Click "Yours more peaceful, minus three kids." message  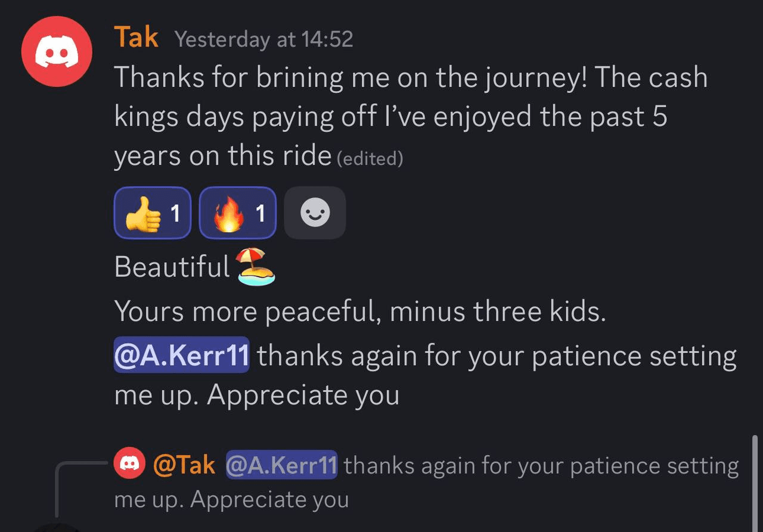point(359,311)
